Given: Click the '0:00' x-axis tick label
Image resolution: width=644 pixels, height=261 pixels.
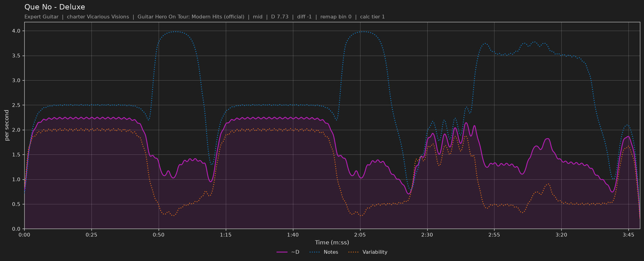Looking at the screenshot, I should point(24,235).
